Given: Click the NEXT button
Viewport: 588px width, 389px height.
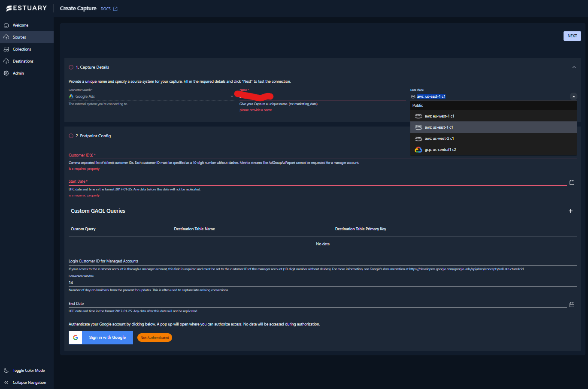Looking at the screenshot, I should 572,36.
